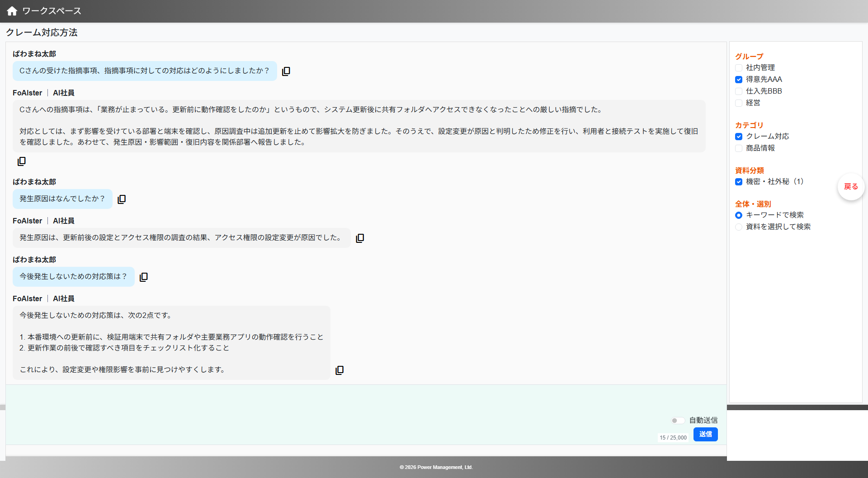Click the 今後発生しないための対応策は？ message bubble
The image size is (868, 478).
coord(74,277)
